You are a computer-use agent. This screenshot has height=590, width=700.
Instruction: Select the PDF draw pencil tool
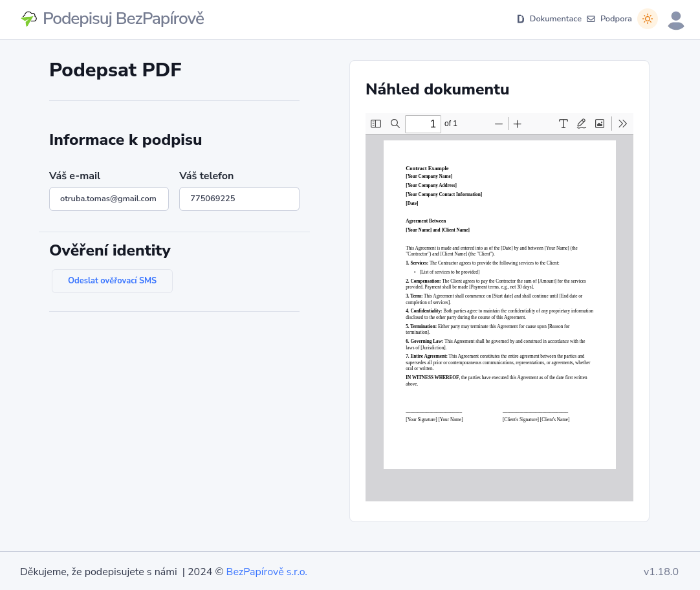click(x=581, y=124)
